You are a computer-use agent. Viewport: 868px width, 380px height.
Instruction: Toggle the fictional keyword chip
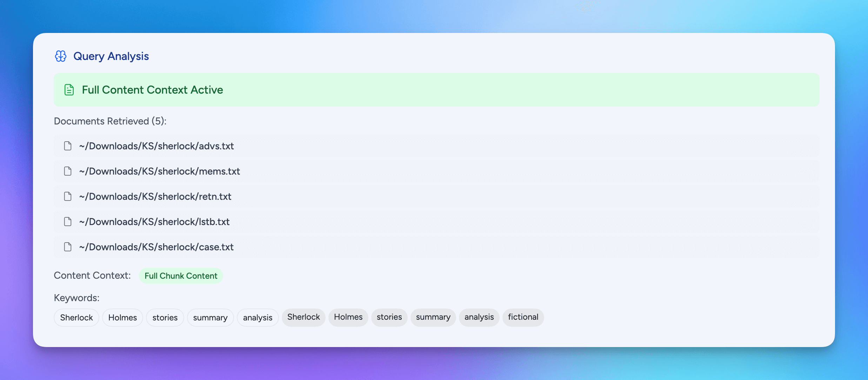(x=523, y=317)
